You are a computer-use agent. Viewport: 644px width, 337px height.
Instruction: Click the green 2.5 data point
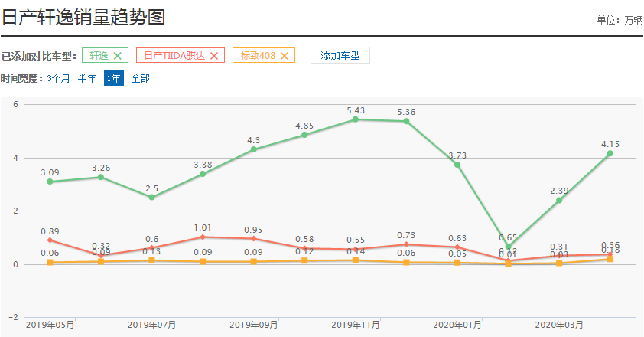(x=151, y=197)
